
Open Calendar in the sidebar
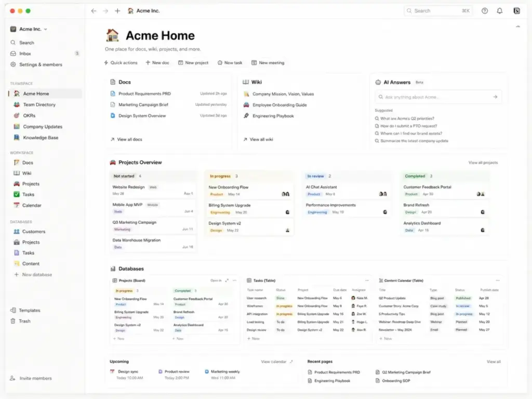point(32,206)
